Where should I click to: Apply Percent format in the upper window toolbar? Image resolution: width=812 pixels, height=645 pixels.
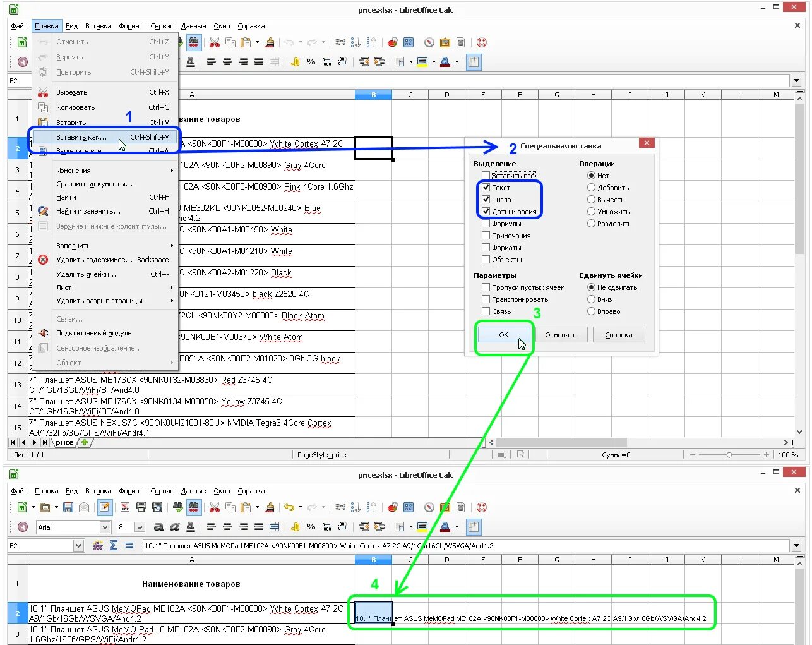[311, 62]
